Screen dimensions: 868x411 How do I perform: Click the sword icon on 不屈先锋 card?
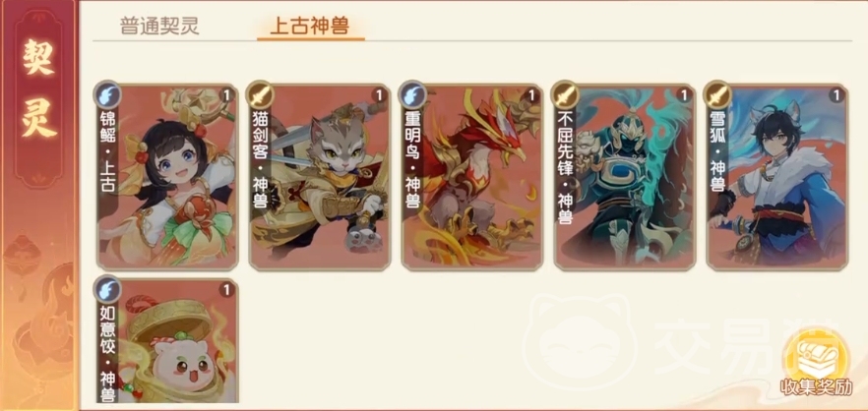click(565, 94)
